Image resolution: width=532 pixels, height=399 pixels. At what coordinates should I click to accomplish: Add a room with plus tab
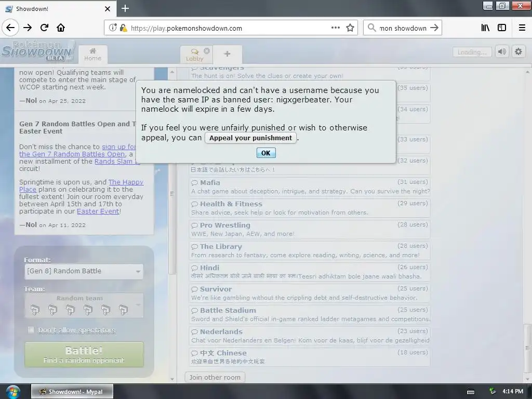(228, 54)
